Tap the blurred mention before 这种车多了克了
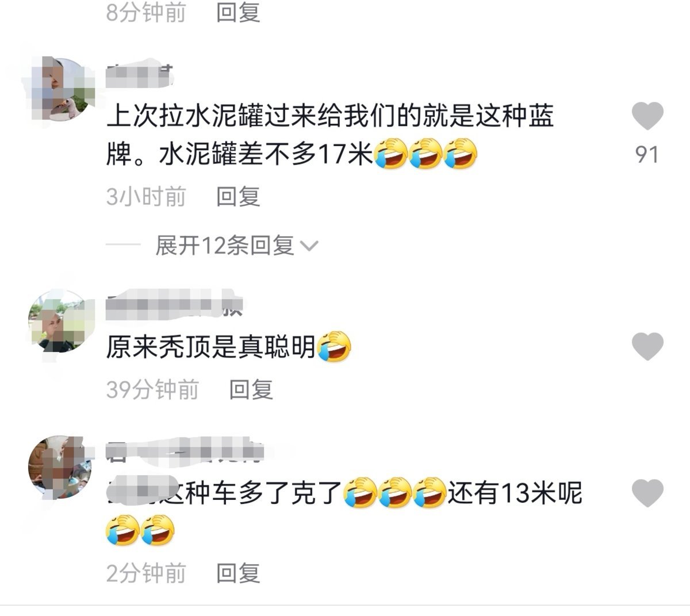690x616 pixels. [x=136, y=493]
